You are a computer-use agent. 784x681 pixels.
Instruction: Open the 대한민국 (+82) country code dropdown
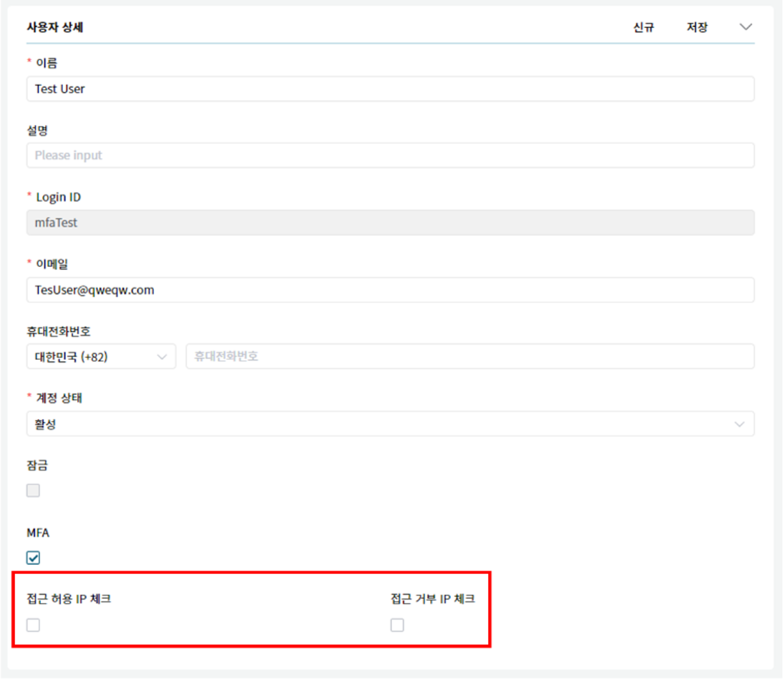coord(101,356)
